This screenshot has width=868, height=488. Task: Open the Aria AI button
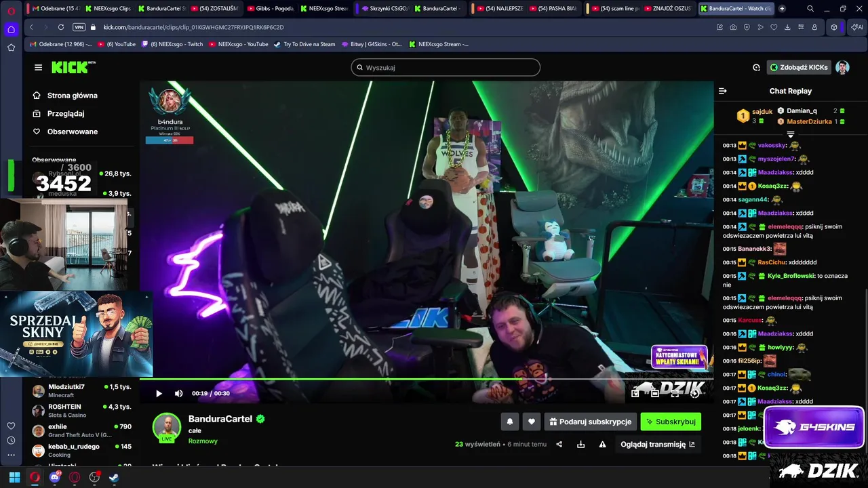(856, 27)
